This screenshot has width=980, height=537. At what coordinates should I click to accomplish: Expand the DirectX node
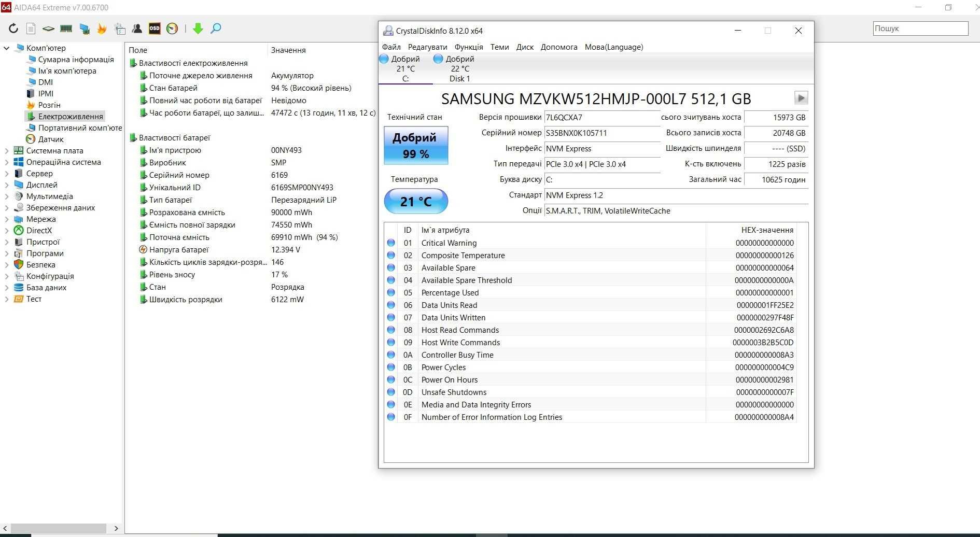point(6,230)
